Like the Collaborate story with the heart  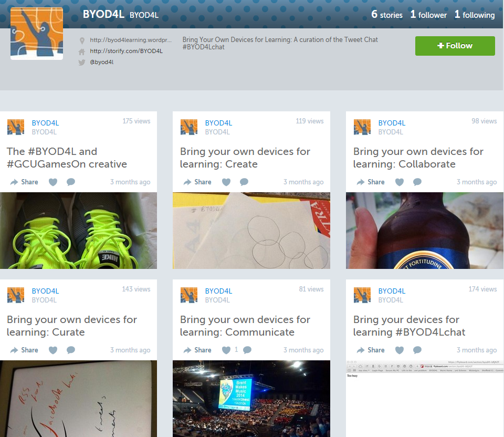pyautogui.click(x=400, y=182)
